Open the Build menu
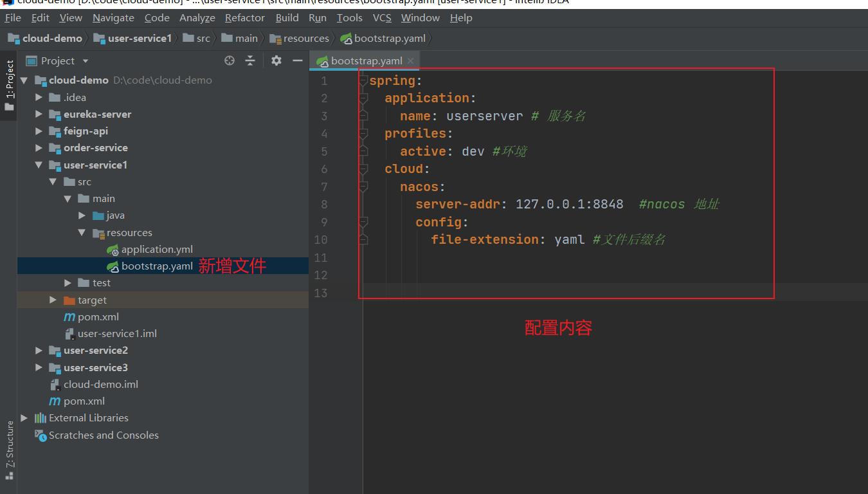The width and height of the screenshot is (868, 494). pos(287,18)
